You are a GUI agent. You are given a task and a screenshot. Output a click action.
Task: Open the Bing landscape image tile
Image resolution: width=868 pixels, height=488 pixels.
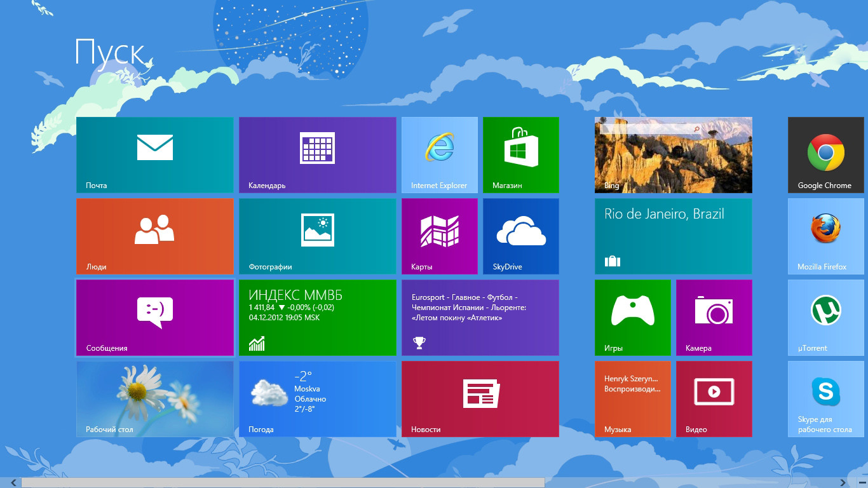(x=673, y=154)
